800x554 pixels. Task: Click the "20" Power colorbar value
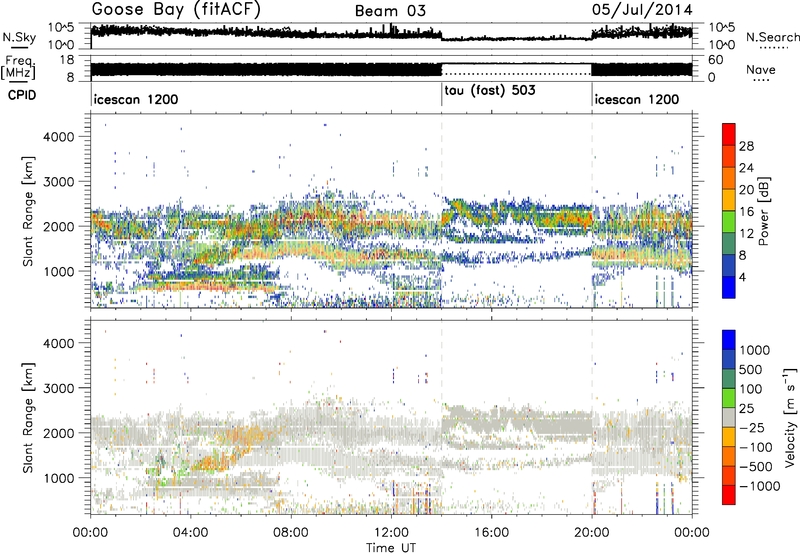[x=746, y=190]
